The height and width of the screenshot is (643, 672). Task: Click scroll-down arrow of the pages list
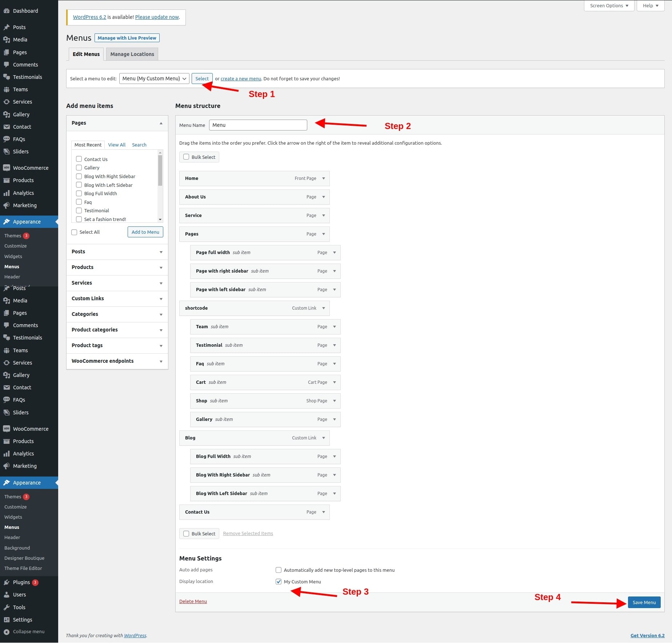click(160, 220)
